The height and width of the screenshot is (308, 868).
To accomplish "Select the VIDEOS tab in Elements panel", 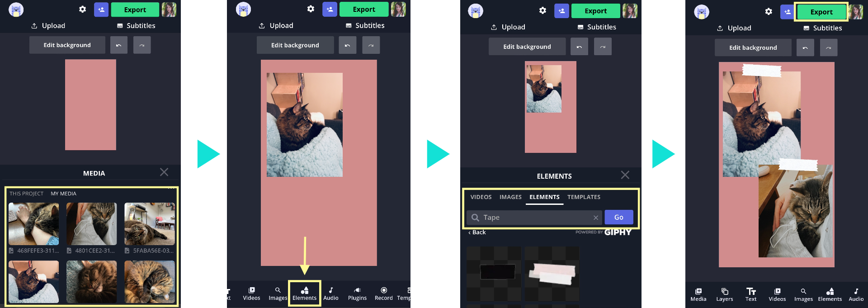I will coord(481,197).
